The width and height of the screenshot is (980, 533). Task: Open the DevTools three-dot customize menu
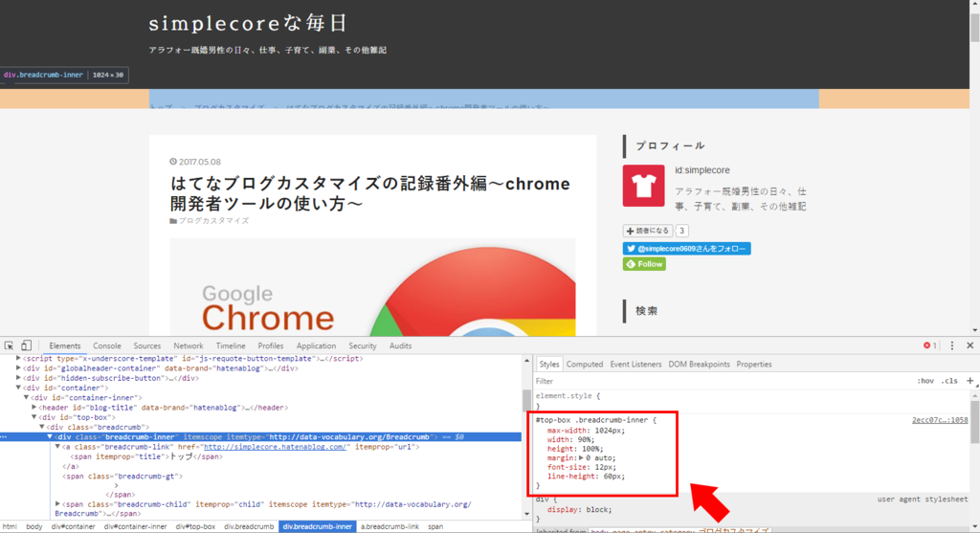click(952, 345)
